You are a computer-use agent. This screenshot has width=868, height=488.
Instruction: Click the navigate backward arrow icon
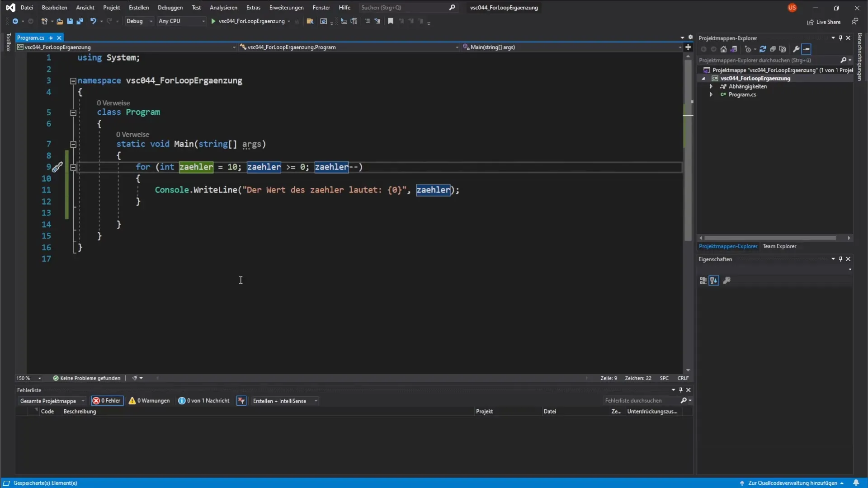[x=15, y=21]
